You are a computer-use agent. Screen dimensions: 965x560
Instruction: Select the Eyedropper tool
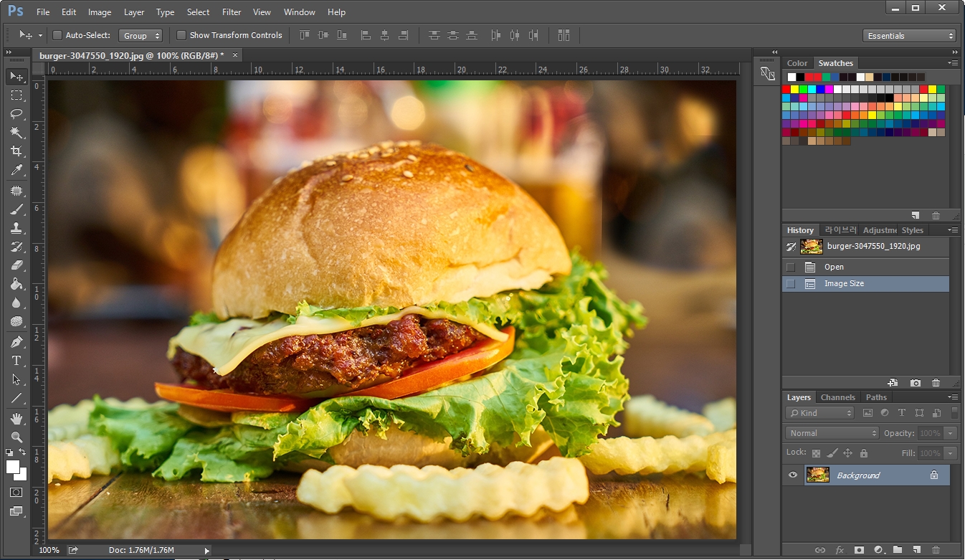tap(16, 170)
